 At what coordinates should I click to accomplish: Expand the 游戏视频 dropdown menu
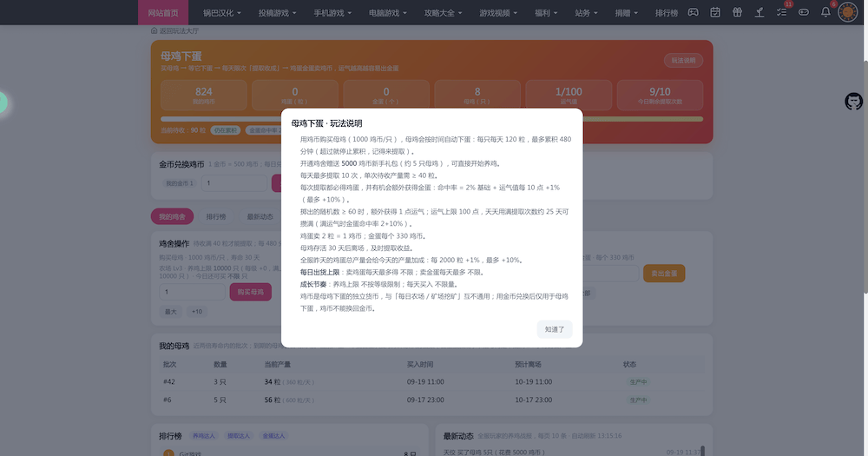[x=499, y=13]
